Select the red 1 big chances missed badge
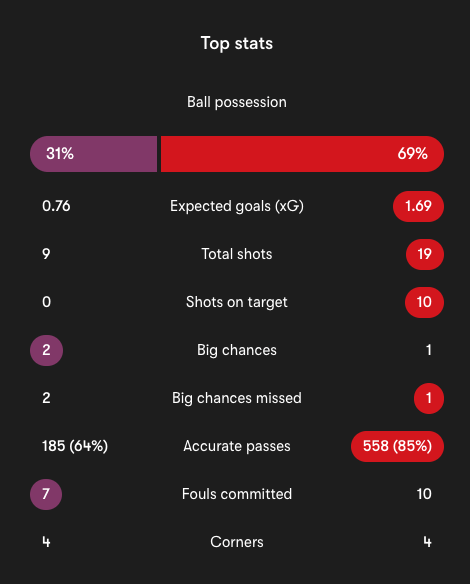This screenshot has height=584, width=470. (429, 399)
